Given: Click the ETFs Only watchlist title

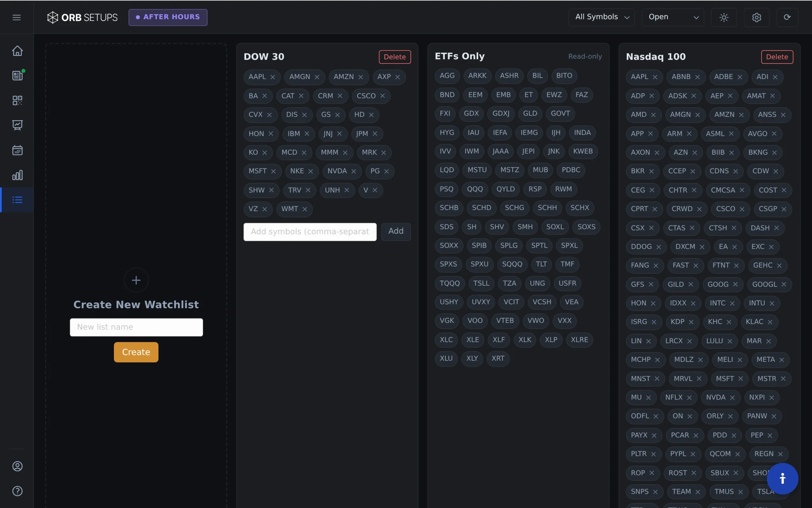Looking at the screenshot, I should point(460,56).
